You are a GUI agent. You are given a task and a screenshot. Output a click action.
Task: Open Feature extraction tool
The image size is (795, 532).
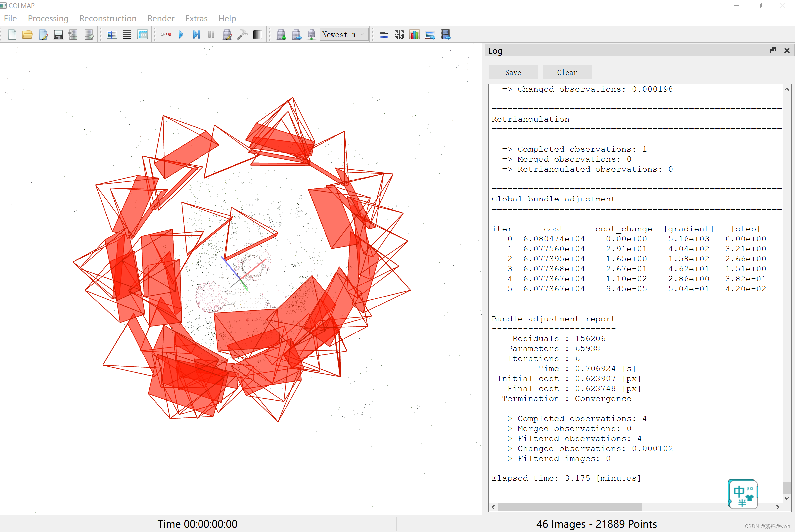(112, 35)
